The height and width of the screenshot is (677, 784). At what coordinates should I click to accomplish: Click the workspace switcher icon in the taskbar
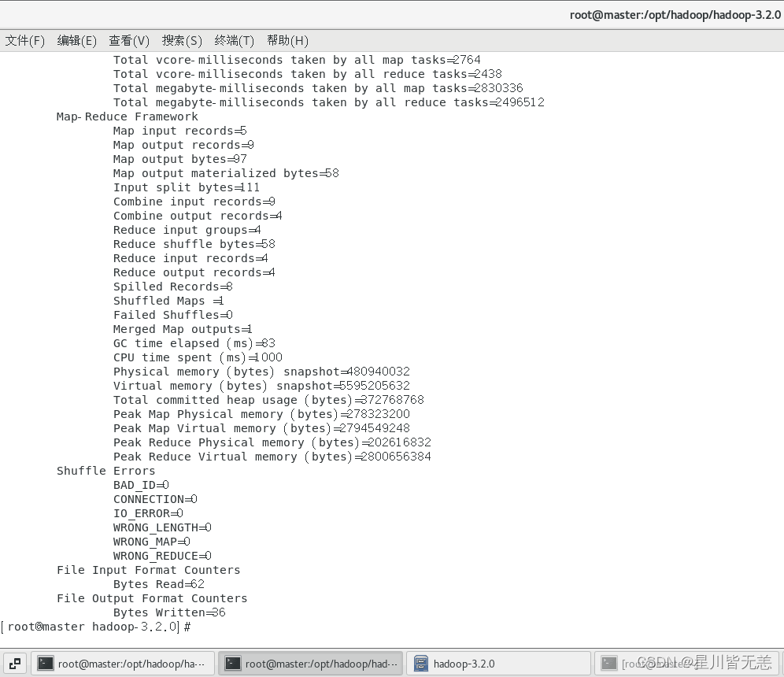click(13, 663)
